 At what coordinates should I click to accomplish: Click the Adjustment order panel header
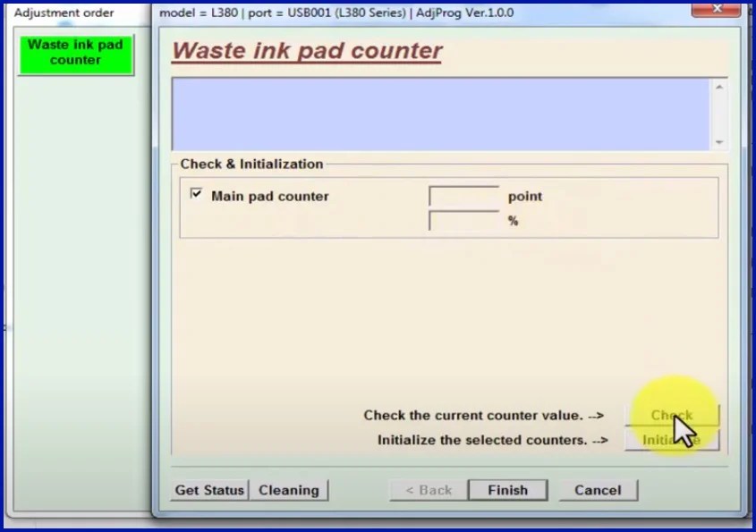64,13
